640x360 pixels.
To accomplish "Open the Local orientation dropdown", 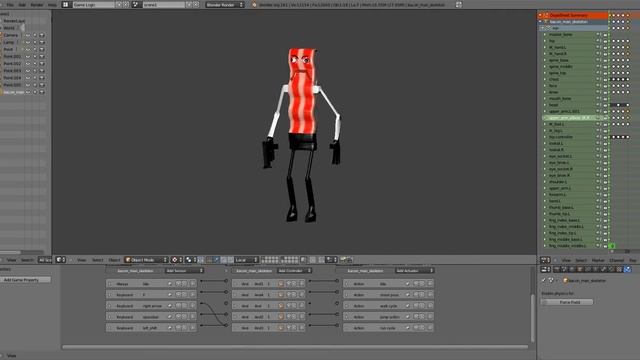I will pos(246,260).
